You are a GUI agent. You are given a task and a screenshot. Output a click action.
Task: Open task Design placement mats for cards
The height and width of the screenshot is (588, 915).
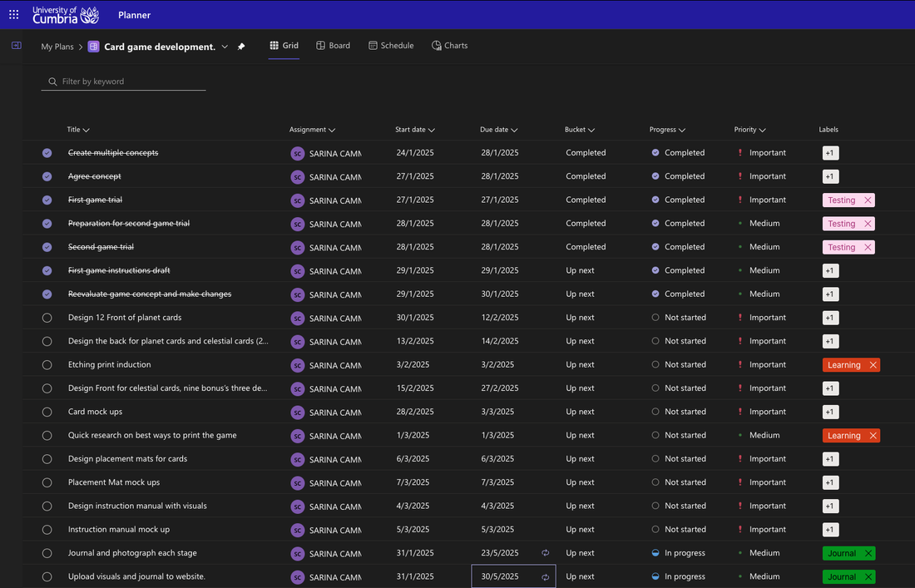(128, 458)
